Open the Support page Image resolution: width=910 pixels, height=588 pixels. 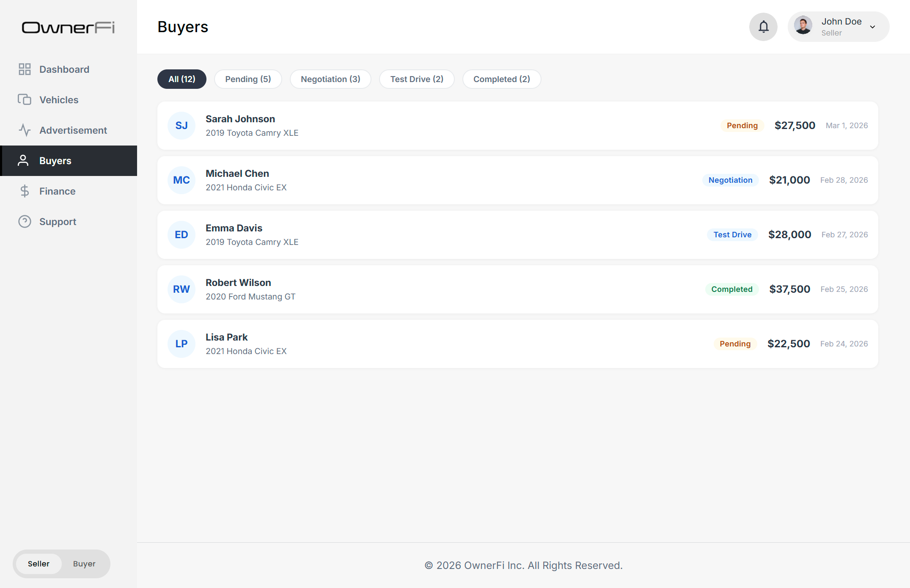(69, 222)
